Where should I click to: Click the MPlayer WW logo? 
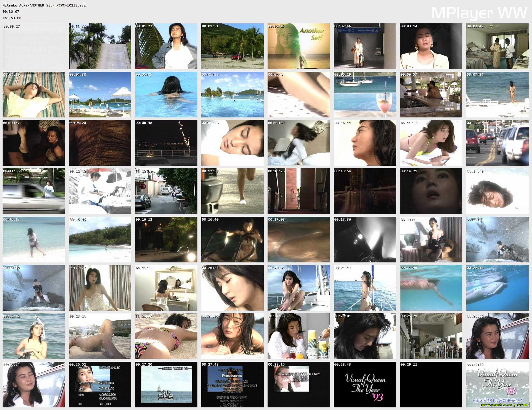click(x=479, y=13)
